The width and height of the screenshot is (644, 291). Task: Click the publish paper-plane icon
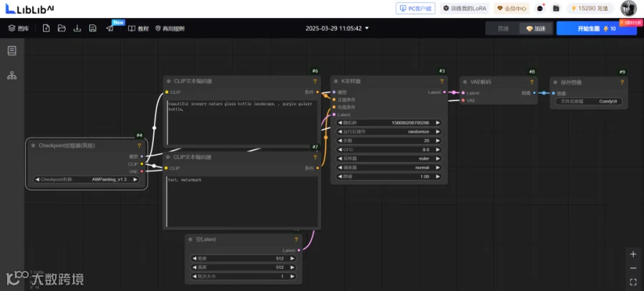(x=109, y=29)
